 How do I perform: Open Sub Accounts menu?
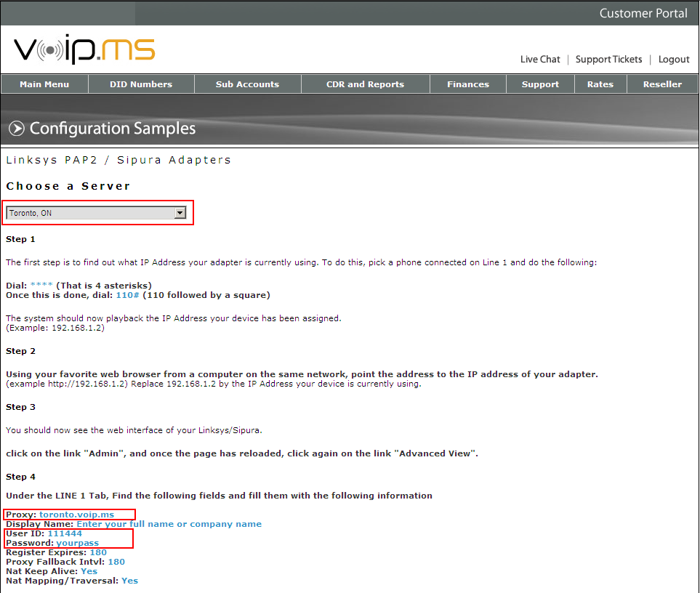(x=247, y=84)
